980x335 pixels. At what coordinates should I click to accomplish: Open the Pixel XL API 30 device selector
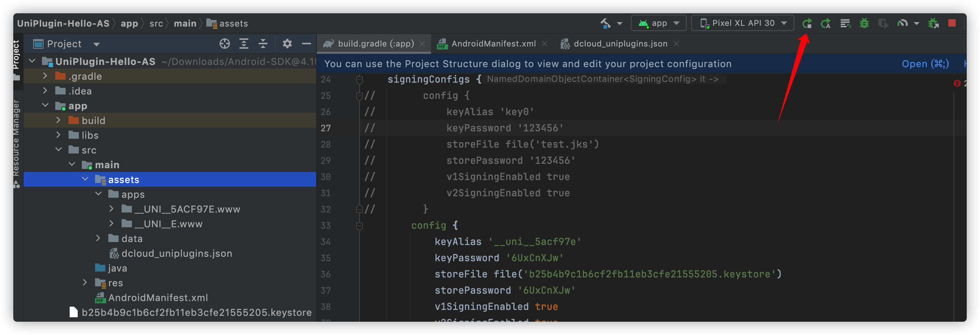point(742,23)
